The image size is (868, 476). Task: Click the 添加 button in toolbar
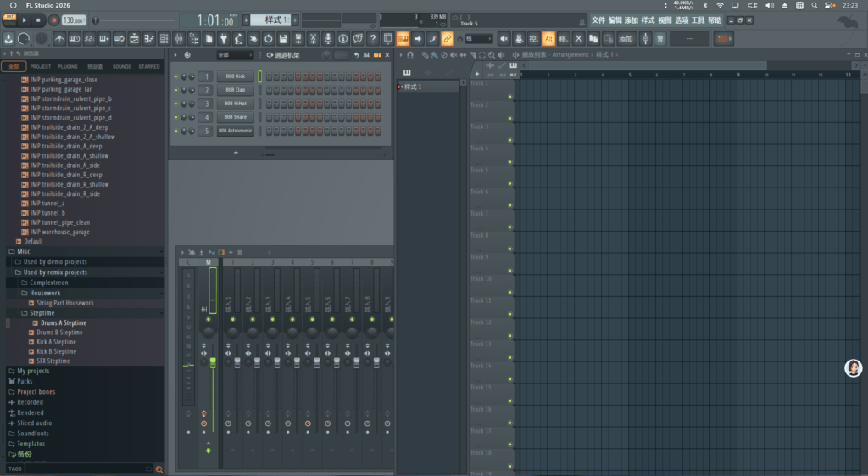[626, 39]
